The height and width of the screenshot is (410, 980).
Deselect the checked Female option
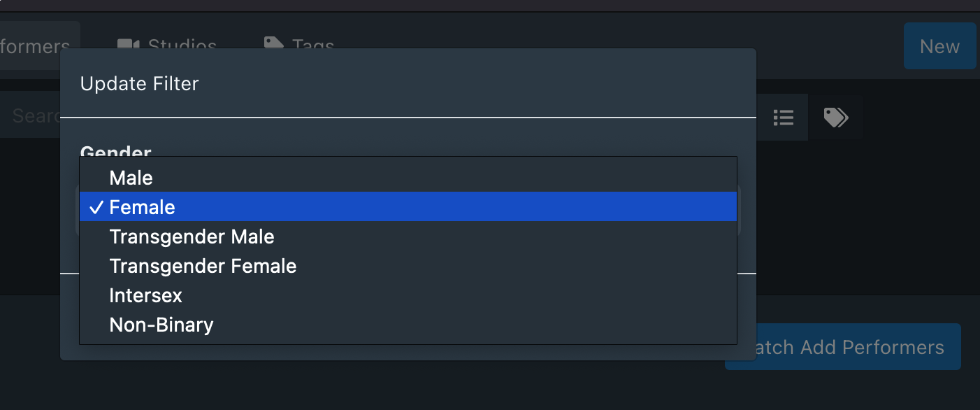142,206
